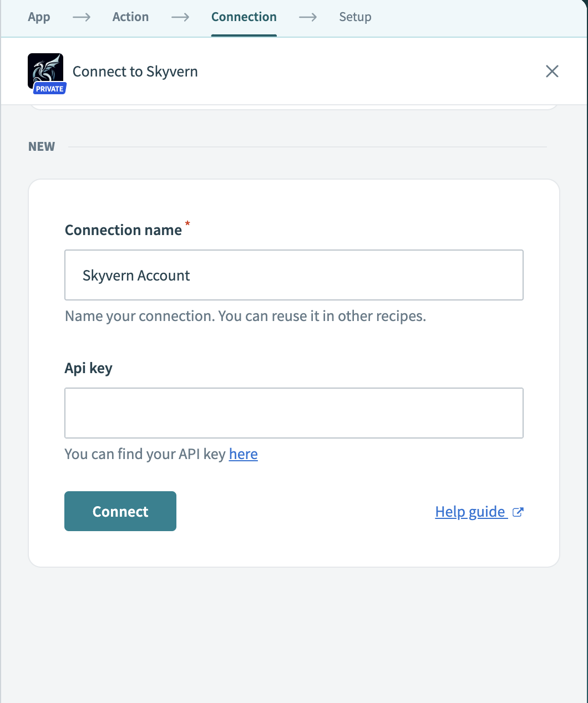Click the Connection name input field

coord(294,275)
